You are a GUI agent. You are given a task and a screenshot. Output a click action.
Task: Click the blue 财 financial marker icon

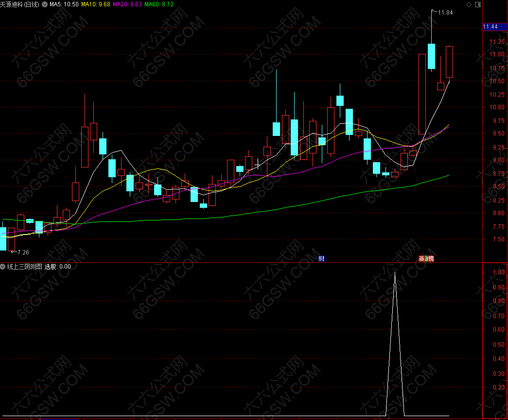click(321, 259)
